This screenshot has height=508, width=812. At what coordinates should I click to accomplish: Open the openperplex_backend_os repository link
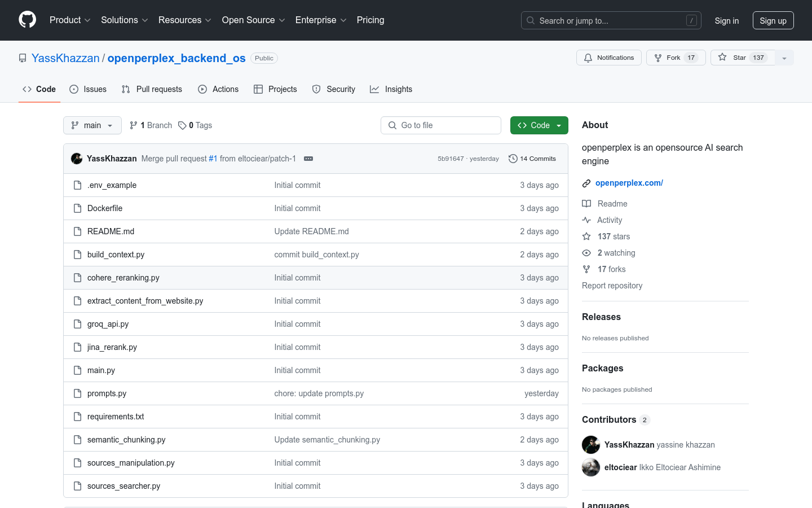coord(176,58)
